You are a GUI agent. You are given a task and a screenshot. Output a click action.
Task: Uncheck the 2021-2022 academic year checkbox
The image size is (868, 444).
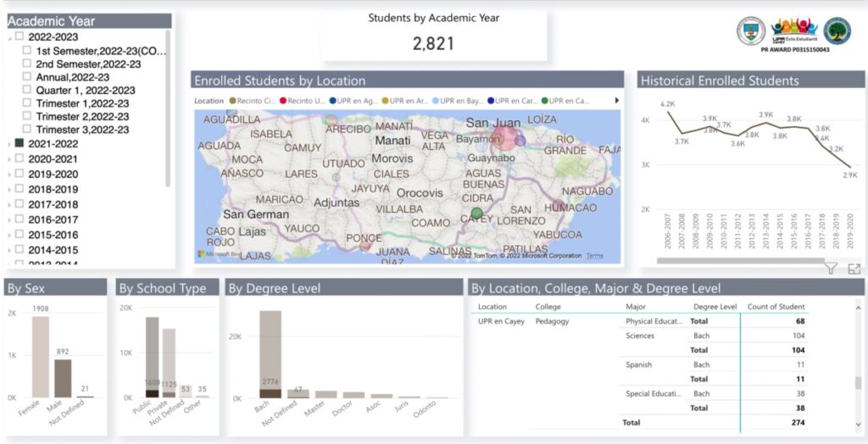[x=19, y=144]
